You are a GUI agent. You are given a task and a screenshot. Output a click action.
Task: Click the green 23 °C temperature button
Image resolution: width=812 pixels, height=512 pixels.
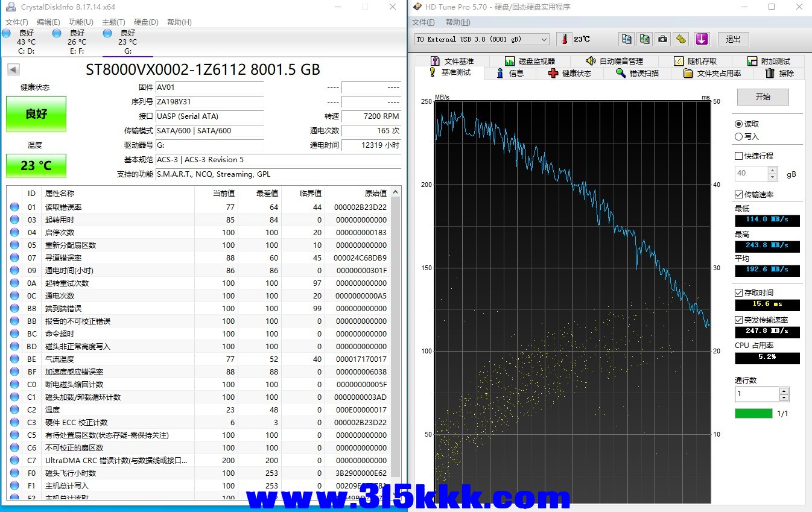(x=36, y=165)
